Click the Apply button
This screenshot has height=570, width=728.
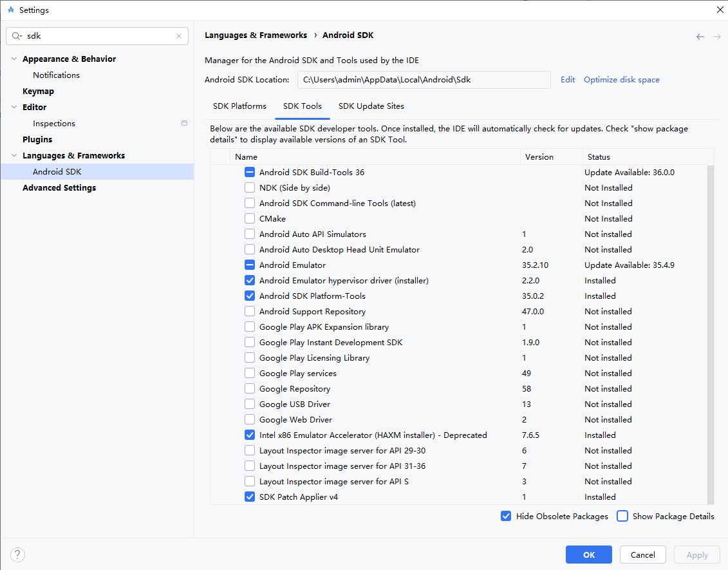[697, 555]
